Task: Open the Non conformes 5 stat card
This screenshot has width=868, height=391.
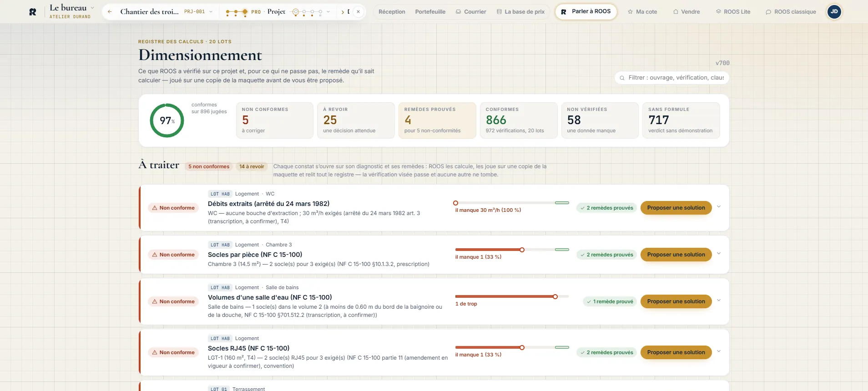Action: click(x=274, y=120)
